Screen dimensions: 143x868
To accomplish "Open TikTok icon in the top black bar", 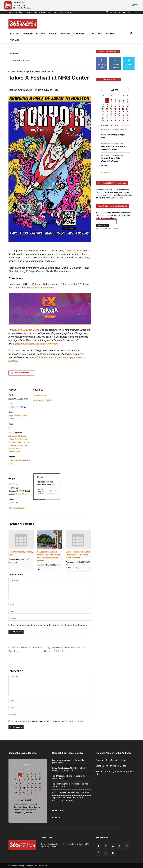I will (128, 12).
